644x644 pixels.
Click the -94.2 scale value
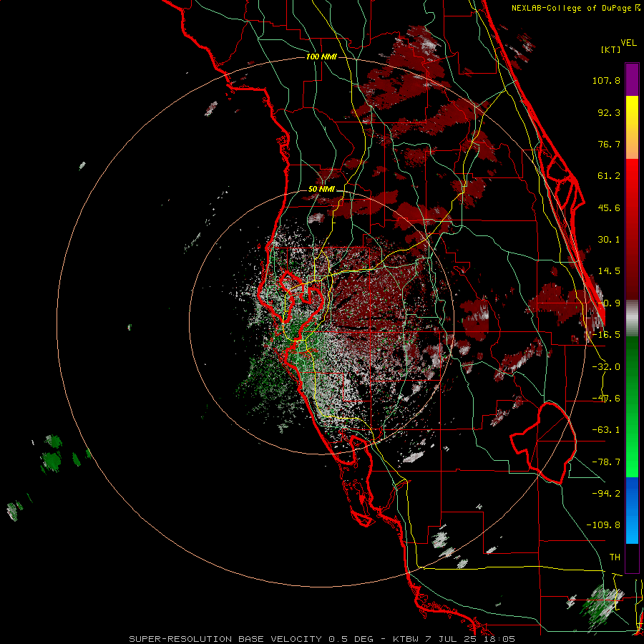pos(606,494)
